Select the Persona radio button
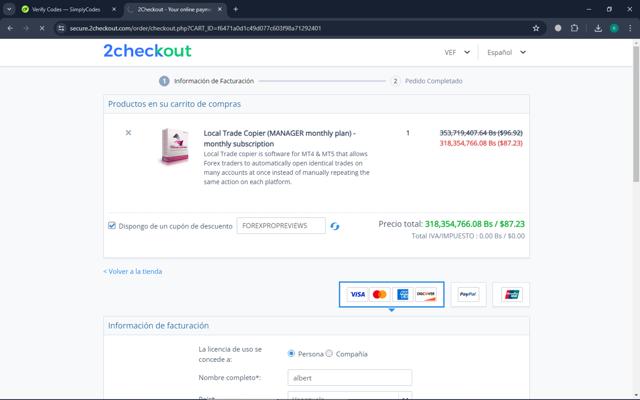Screen dimensions: 640x400 (x=291, y=353)
